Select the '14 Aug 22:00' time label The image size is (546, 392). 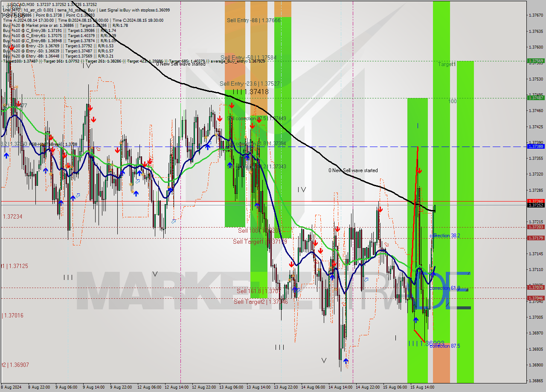pos(368,387)
